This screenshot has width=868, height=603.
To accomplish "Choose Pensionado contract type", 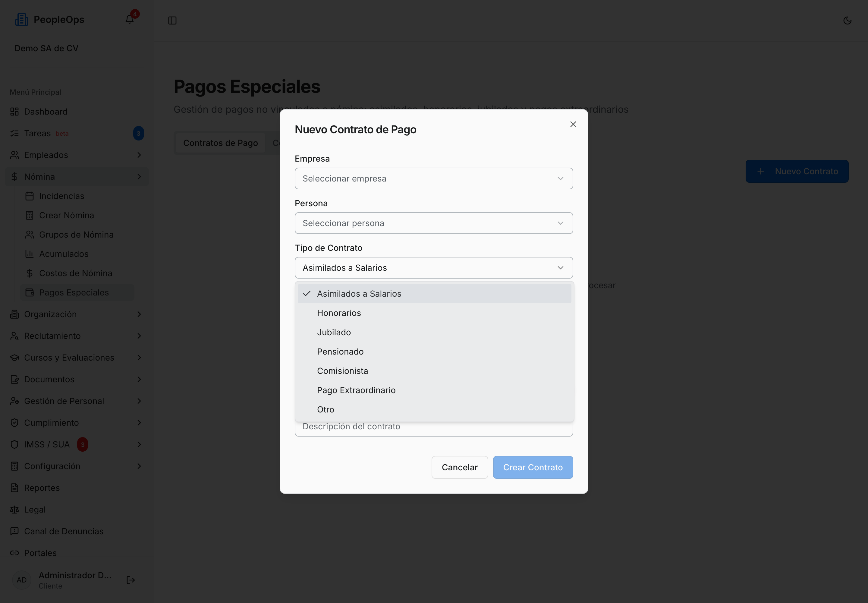I will (x=434, y=351).
